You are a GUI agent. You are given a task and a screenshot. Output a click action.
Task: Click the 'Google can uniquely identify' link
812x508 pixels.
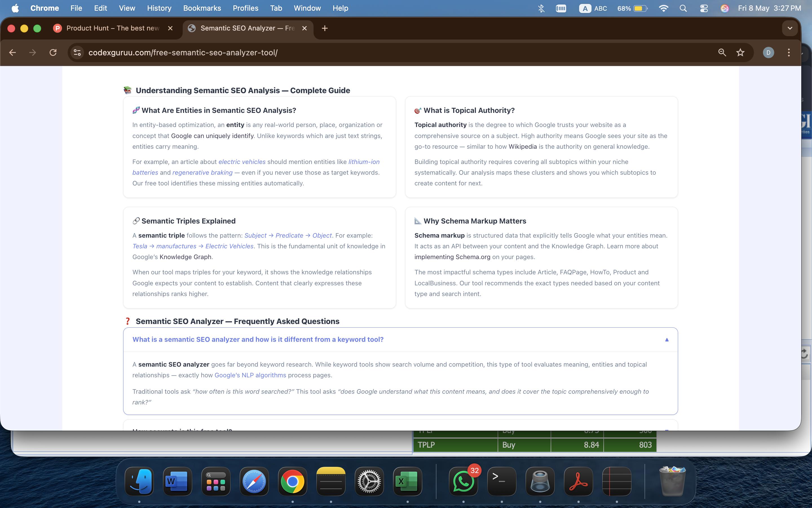pos(212,136)
